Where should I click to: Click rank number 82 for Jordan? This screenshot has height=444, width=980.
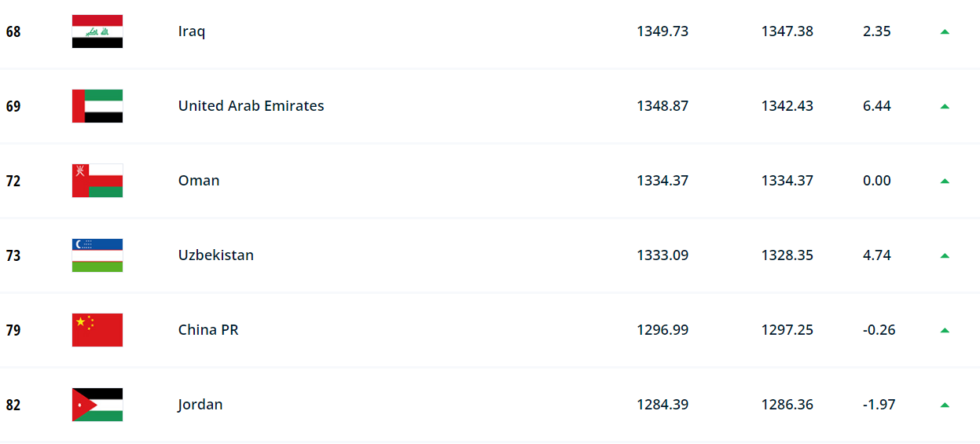pos(13,405)
